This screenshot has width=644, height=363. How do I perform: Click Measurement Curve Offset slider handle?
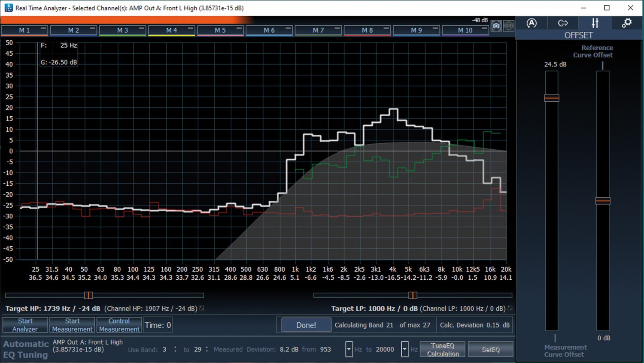[x=552, y=98]
